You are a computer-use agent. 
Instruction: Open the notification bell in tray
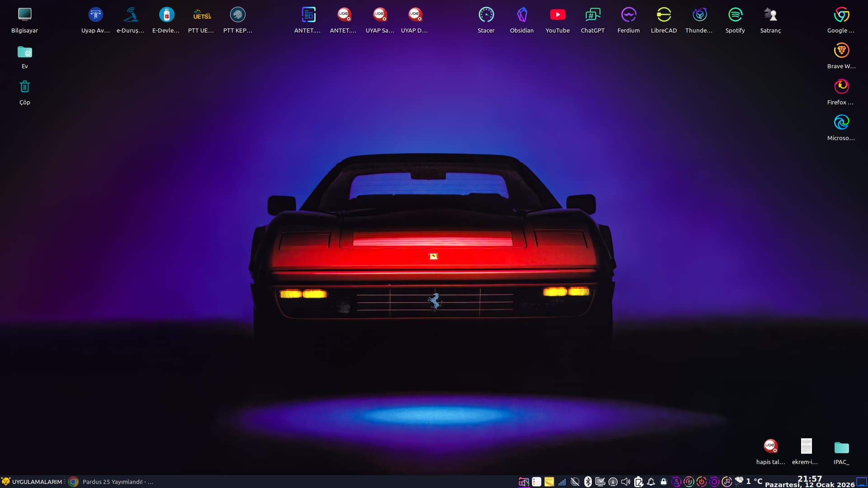[651, 482]
